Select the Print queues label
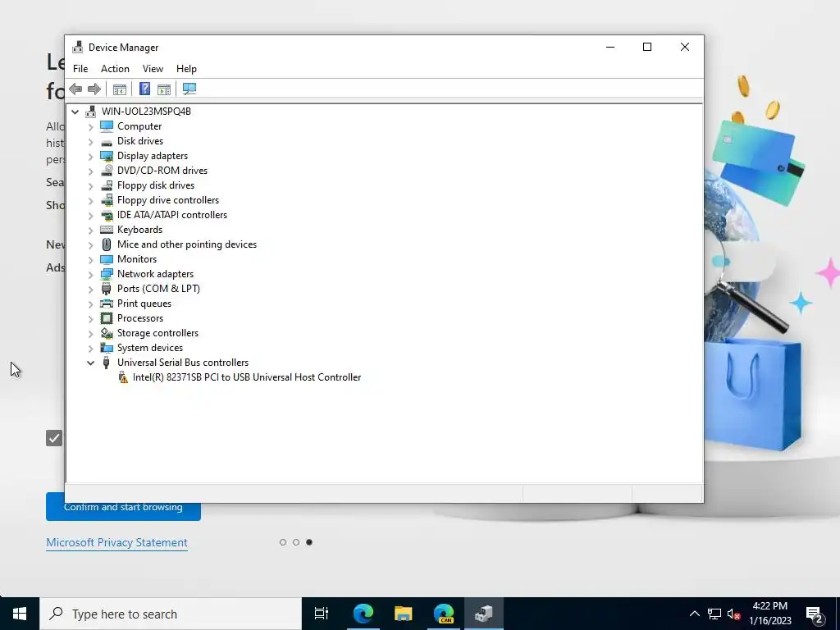Viewport: 840px width, 630px height. point(144,304)
